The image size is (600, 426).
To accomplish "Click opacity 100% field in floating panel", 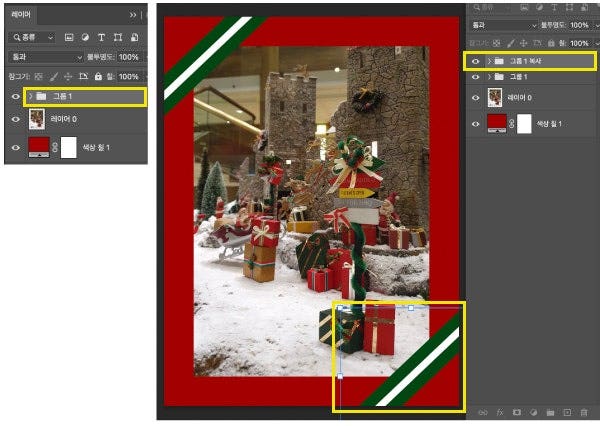I will (129, 57).
